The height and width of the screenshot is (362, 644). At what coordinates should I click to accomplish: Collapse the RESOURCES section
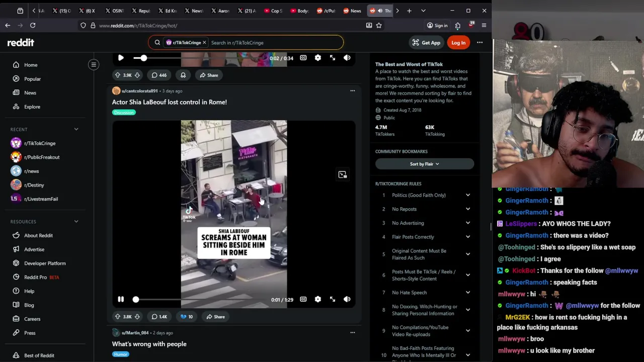pos(76,221)
